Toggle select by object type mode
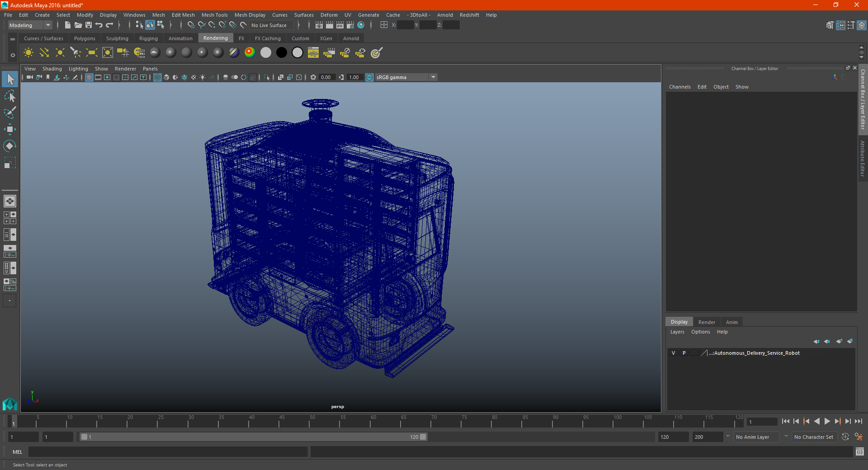The image size is (868, 470). click(150, 25)
